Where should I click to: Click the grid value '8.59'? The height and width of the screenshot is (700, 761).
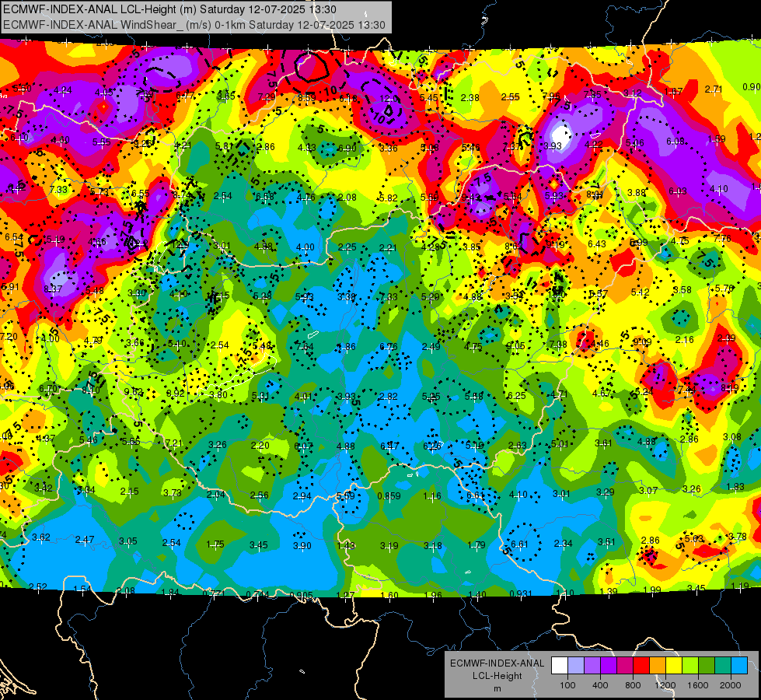pos(307,98)
